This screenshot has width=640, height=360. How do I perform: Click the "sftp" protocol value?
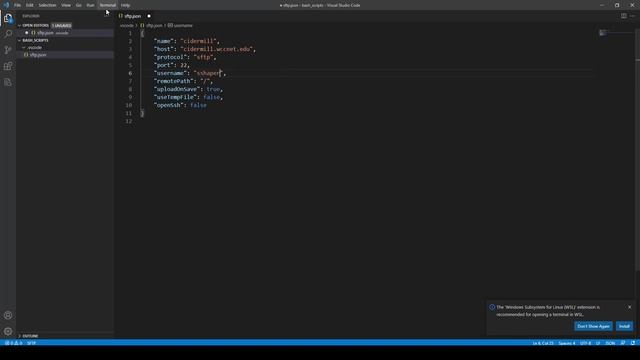pyautogui.click(x=203, y=57)
